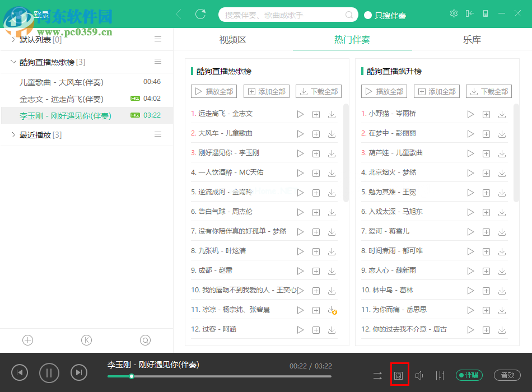The image size is (532, 392).
Task: Open the 乐库 tab
Action: [x=472, y=40]
